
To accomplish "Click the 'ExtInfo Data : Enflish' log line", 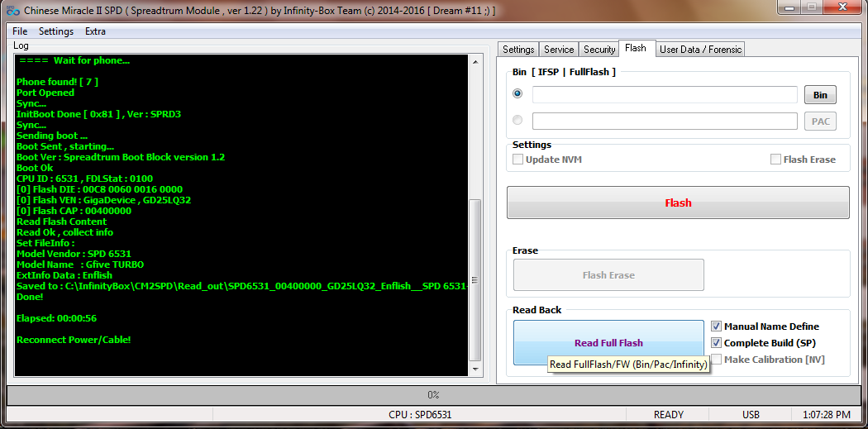I will pos(64,275).
